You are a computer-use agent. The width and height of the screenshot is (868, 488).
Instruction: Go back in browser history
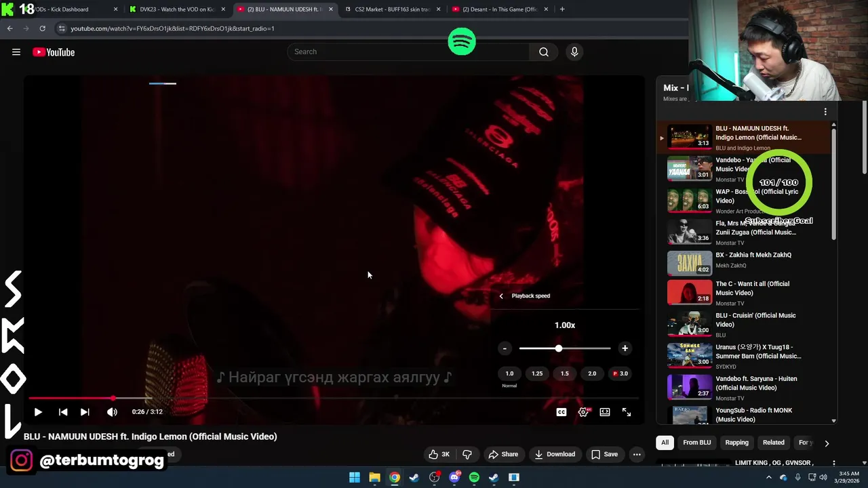click(9, 28)
